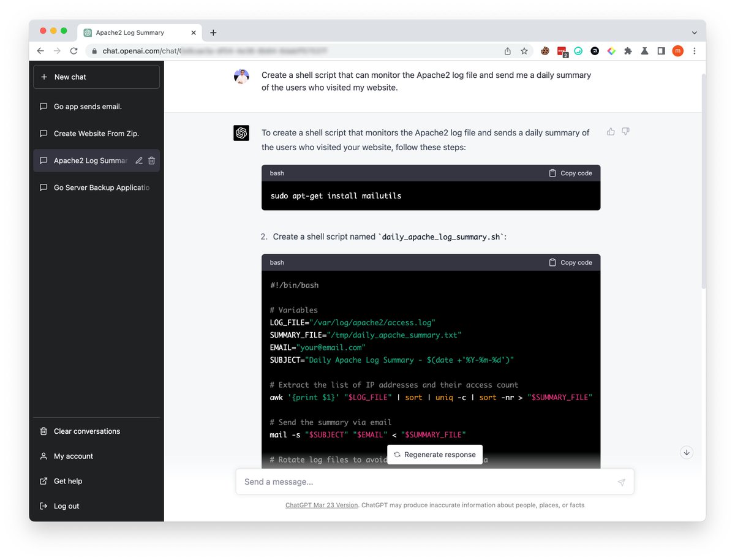Open Create Website From Zip conversation
Viewport: 735px width, 560px height.
96,134
